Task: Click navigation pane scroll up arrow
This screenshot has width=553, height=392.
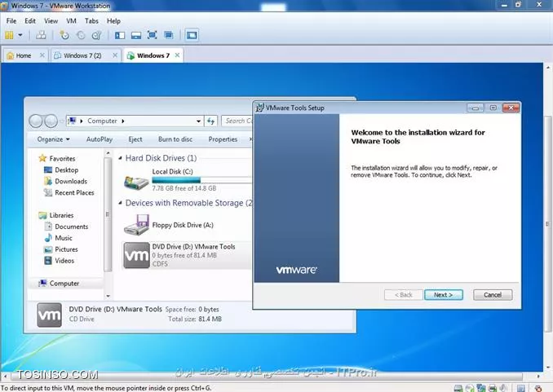Action: pos(108,153)
